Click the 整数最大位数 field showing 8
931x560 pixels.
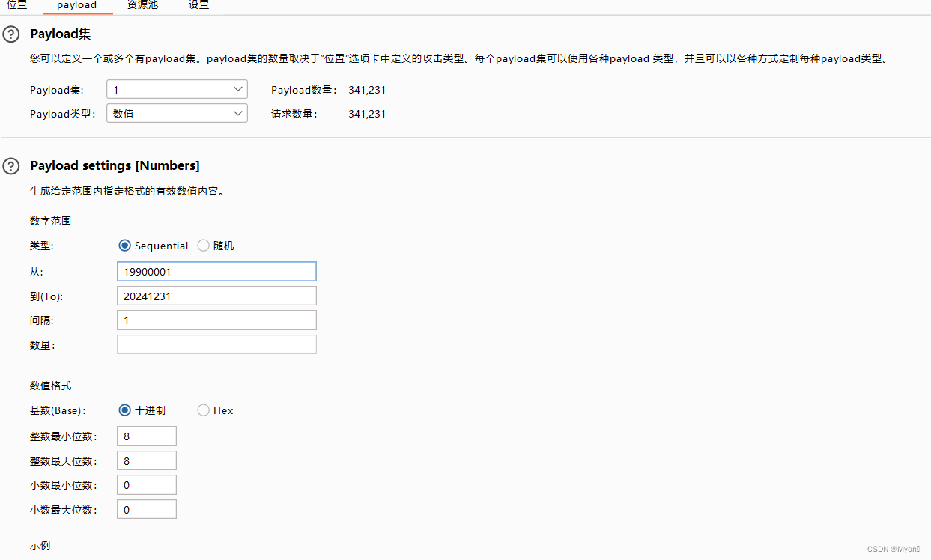point(146,460)
